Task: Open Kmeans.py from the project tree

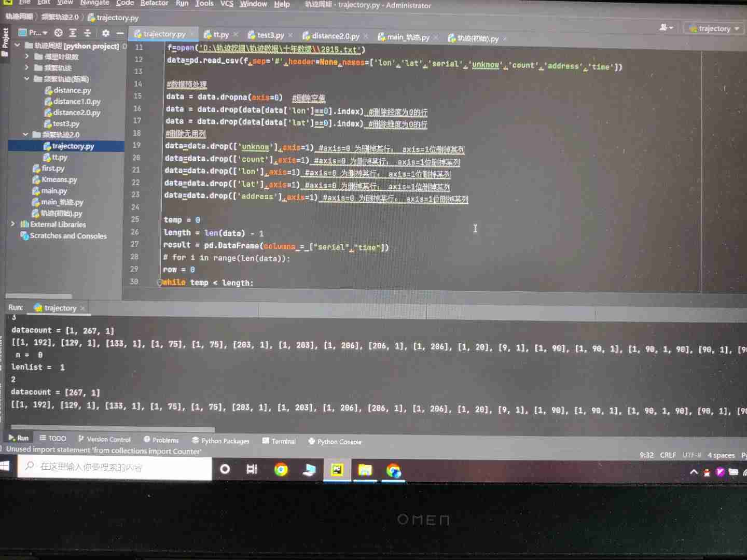Action: pos(59,179)
